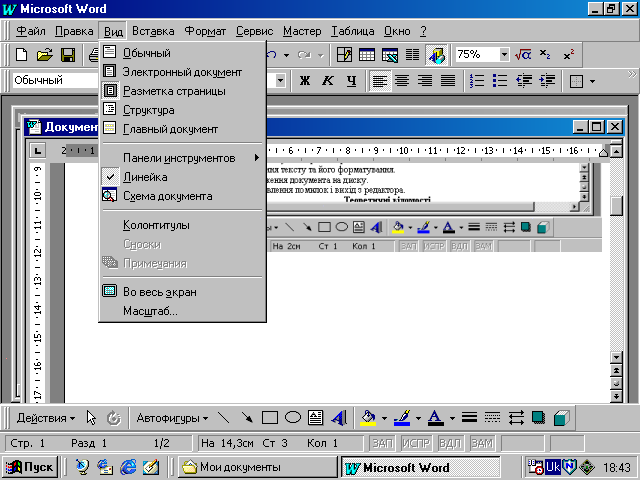Open the Действия drawing menu
The height and width of the screenshot is (480, 640).
click(46, 418)
